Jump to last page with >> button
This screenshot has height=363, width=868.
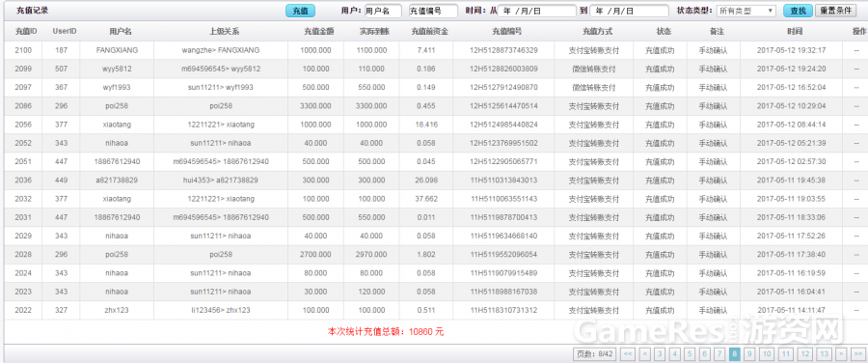[x=858, y=354]
